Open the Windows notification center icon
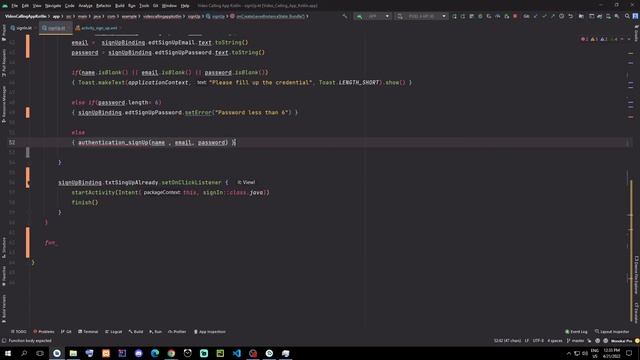Screen dimensions: 640x360 click(x=629, y=353)
